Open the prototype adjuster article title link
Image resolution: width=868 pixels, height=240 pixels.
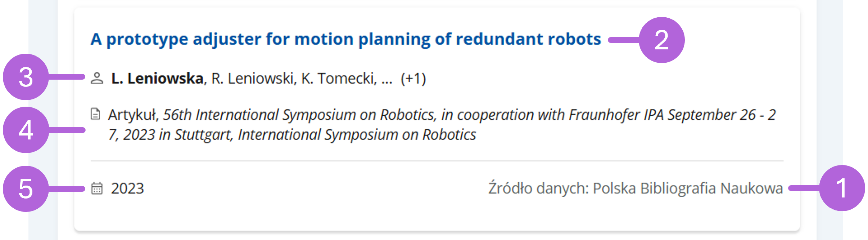pos(345,39)
